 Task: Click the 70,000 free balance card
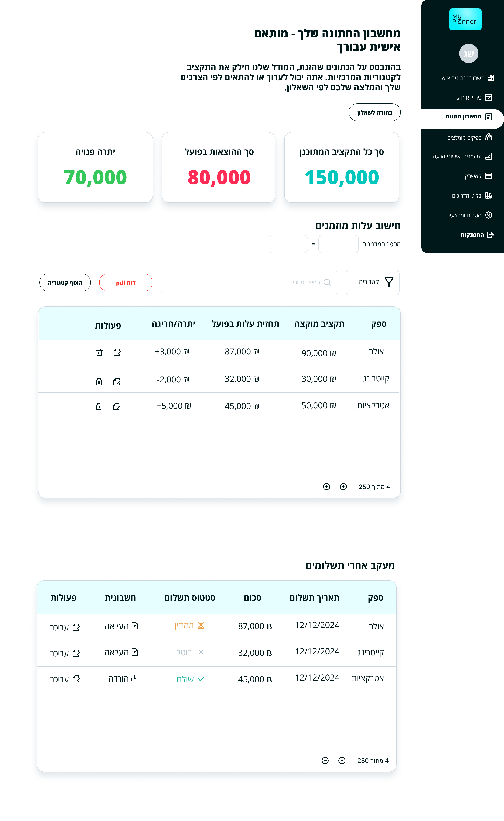(95, 167)
